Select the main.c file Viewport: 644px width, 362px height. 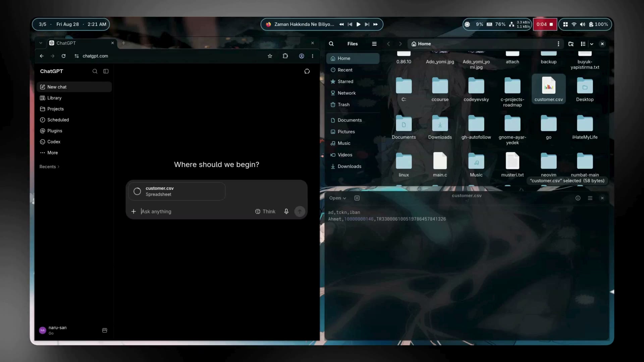[x=440, y=165]
